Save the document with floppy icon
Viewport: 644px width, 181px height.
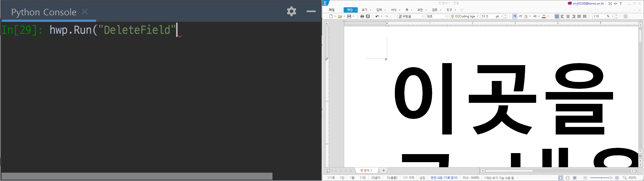point(349,16)
